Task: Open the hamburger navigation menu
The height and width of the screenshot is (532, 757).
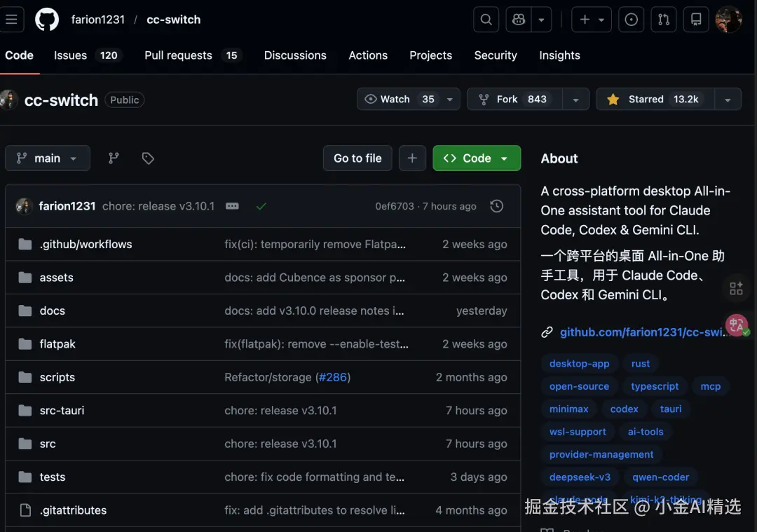Action: point(11,20)
